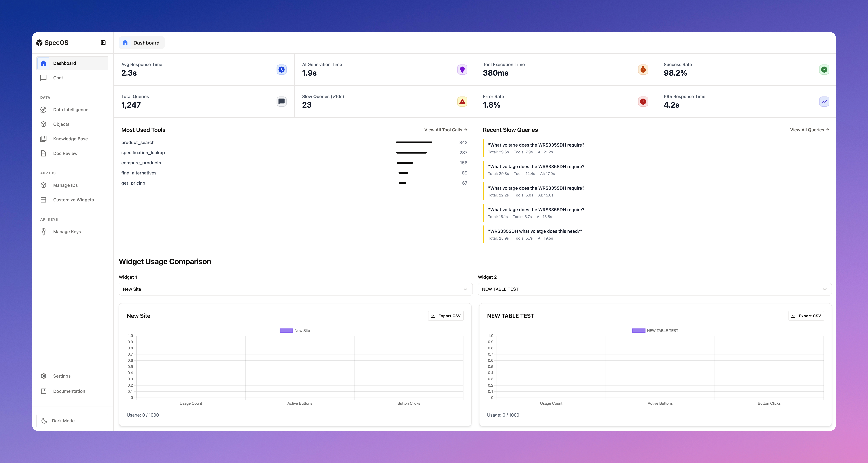Image resolution: width=868 pixels, height=463 pixels.
Task: Click View All Tool Calls link
Action: [x=445, y=130]
